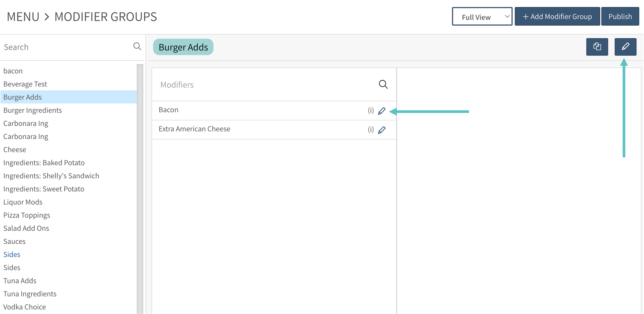This screenshot has height=314, width=644.
Task: Select the Vodka Choice modifier group
Action: 24,307
